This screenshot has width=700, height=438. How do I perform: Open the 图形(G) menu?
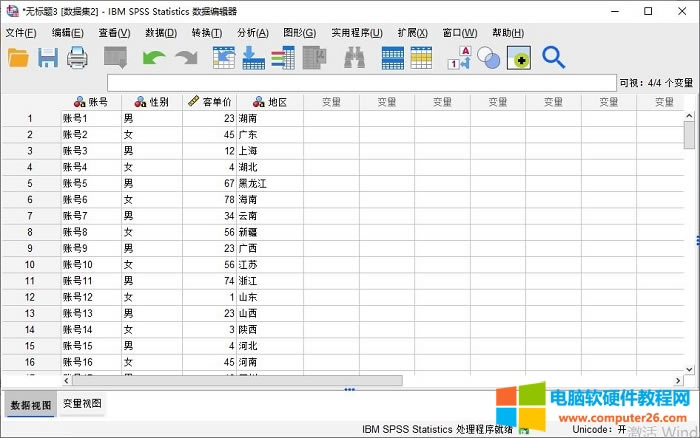(x=299, y=32)
